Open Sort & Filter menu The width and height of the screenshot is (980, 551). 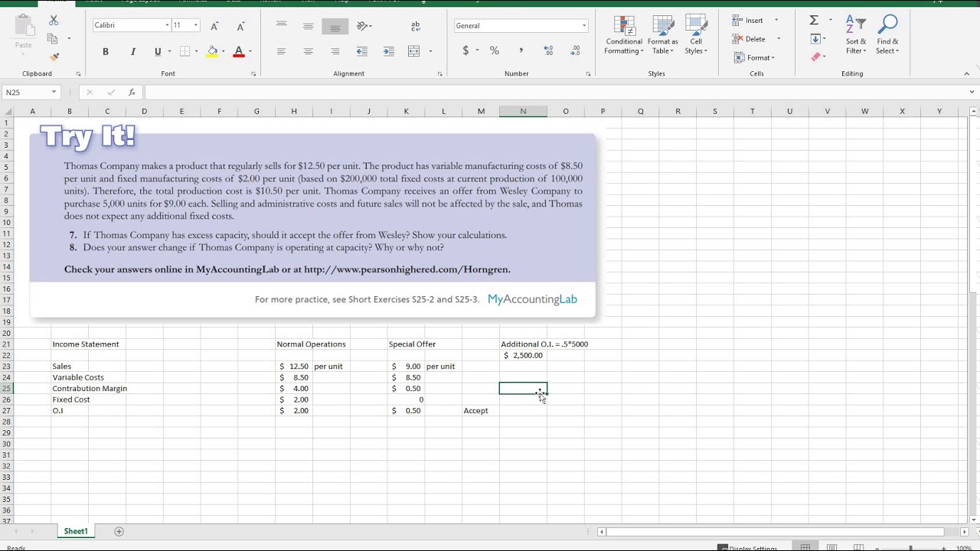click(x=856, y=35)
